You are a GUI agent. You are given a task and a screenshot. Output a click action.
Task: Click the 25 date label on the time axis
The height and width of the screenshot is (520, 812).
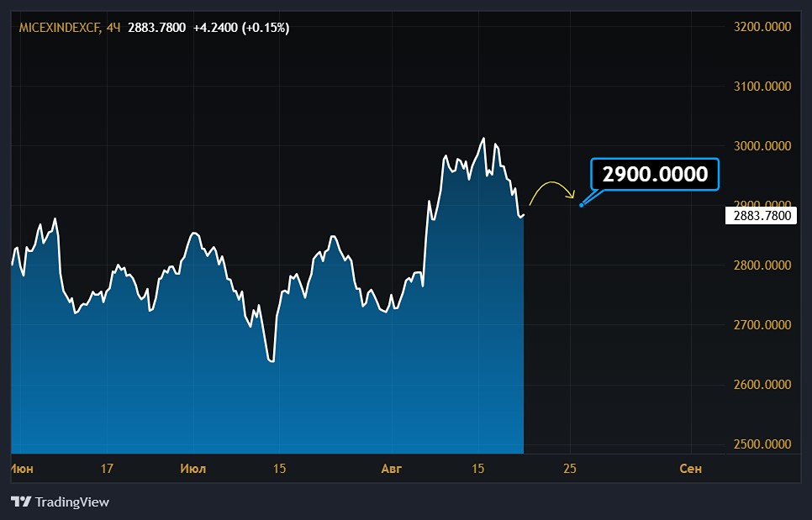[x=570, y=469]
